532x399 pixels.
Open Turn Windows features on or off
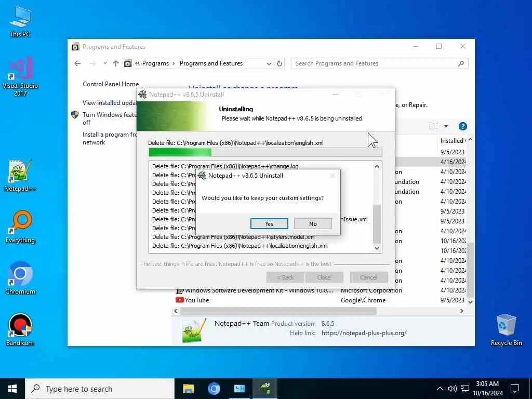click(109, 118)
